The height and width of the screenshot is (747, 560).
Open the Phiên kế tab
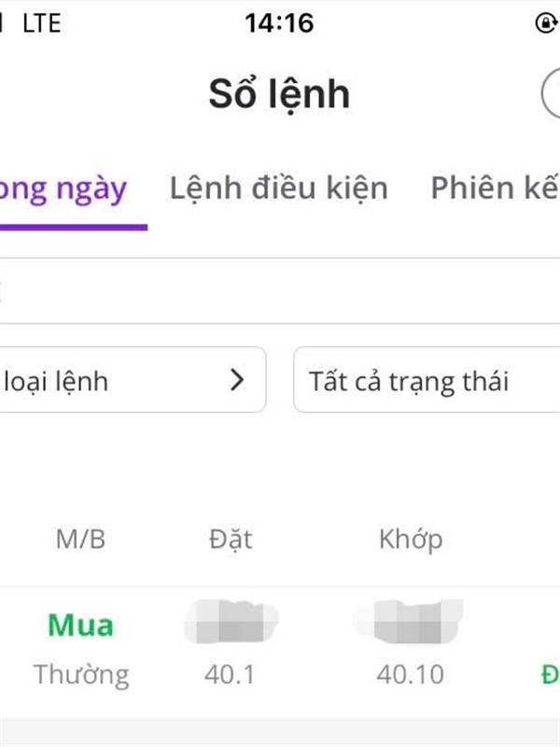pyautogui.click(x=495, y=189)
